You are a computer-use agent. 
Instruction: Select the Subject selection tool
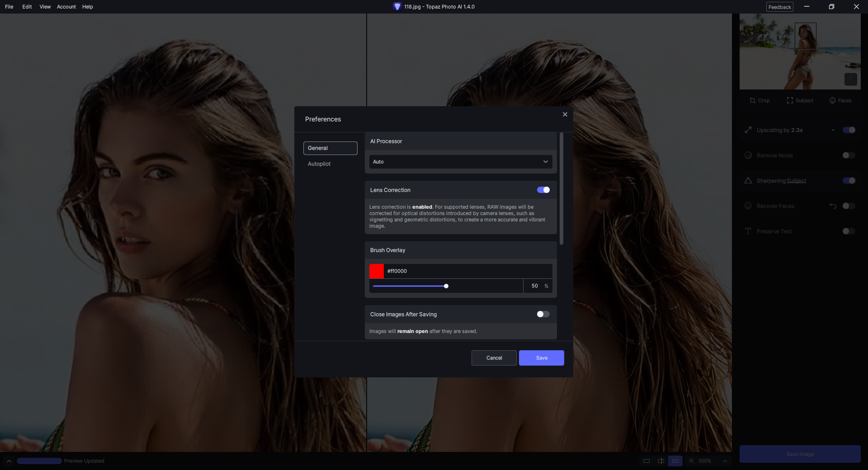[800, 100]
